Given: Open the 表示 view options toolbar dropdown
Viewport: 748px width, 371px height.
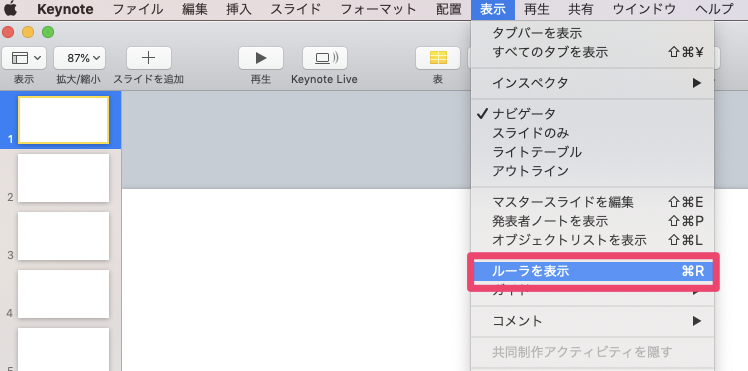Looking at the screenshot, I should point(24,58).
